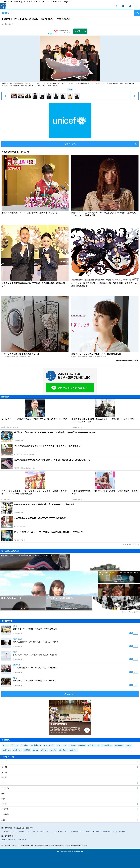Add MANTANWEB LINE account as friend
The height and width of the screenshot is (868, 140).
pyautogui.click(x=70, y=388)
